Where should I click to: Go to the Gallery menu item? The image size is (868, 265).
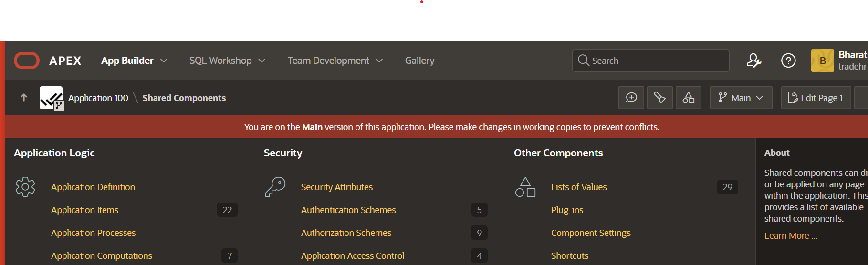pos(419,61)
